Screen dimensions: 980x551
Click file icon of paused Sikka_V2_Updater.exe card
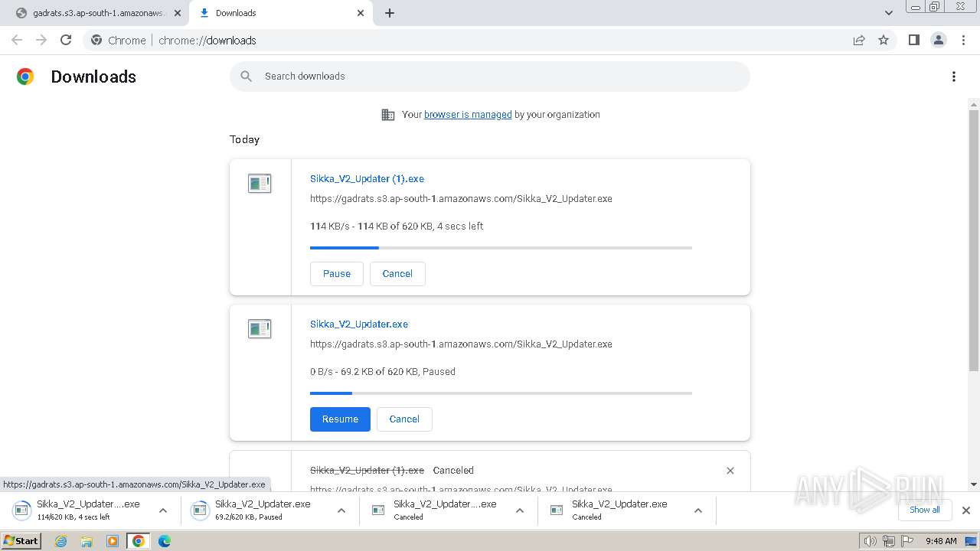[x=260, y=329]
